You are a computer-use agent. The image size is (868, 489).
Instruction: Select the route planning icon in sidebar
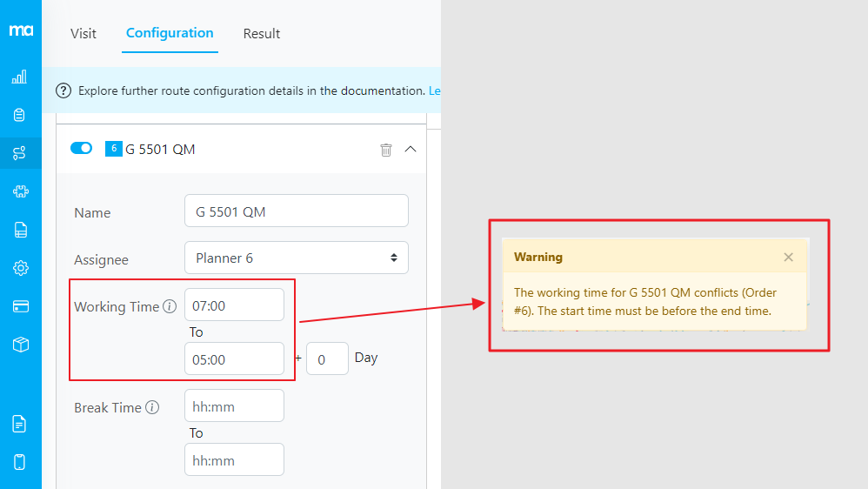point(20,153)
